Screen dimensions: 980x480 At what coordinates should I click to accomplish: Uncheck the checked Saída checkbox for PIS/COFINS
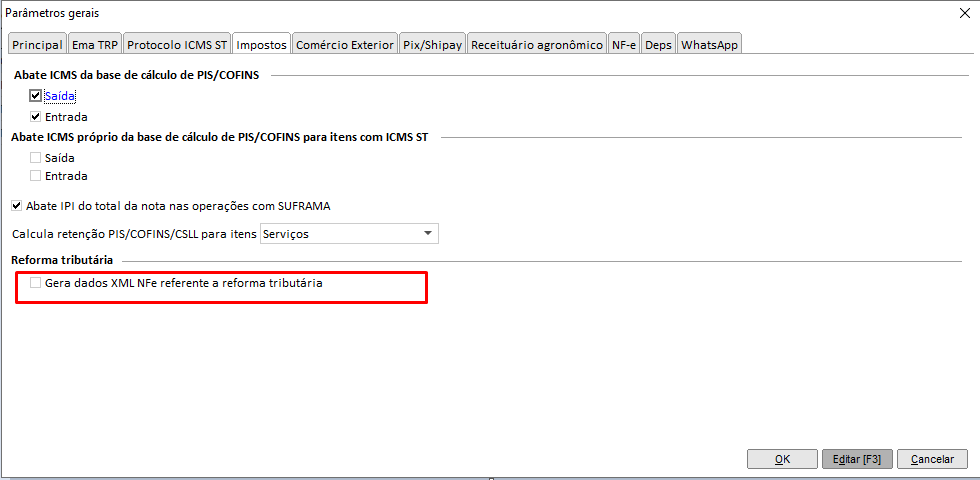[36, 96]
